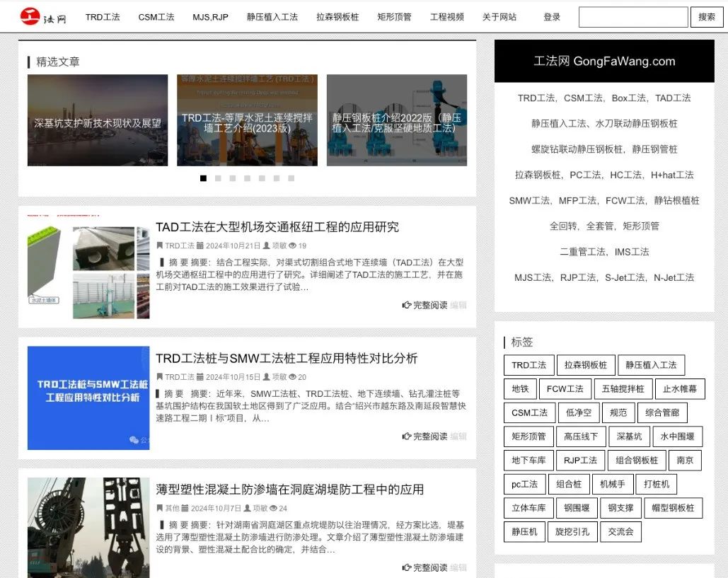
Task: Select the third carousel dot
Action: [233, 178]
